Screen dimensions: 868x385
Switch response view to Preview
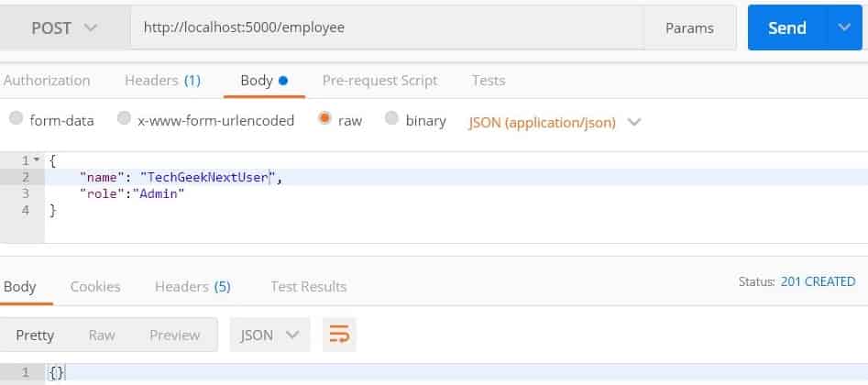tap(175, 335)
